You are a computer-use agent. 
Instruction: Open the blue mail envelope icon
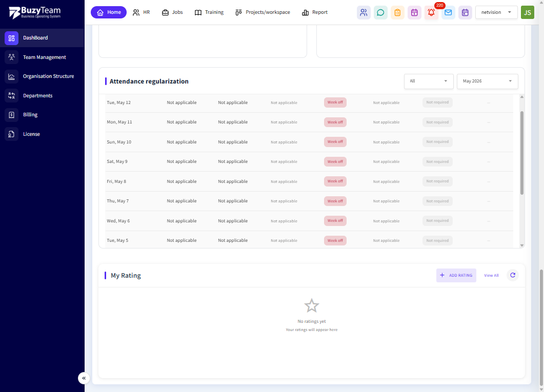[x=448, y=12]
